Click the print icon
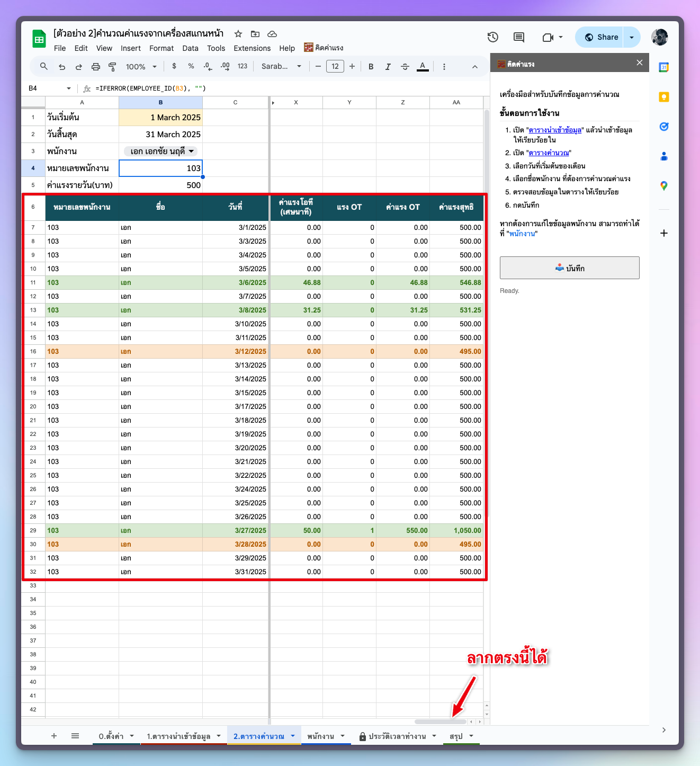The height and width of the screenshot is (766, 700). coord(95,67)
